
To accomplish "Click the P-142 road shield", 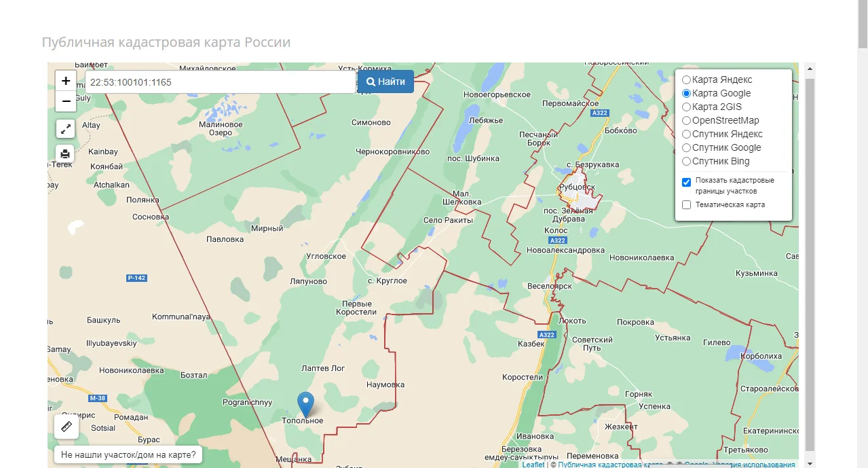I will coord(136,278).
